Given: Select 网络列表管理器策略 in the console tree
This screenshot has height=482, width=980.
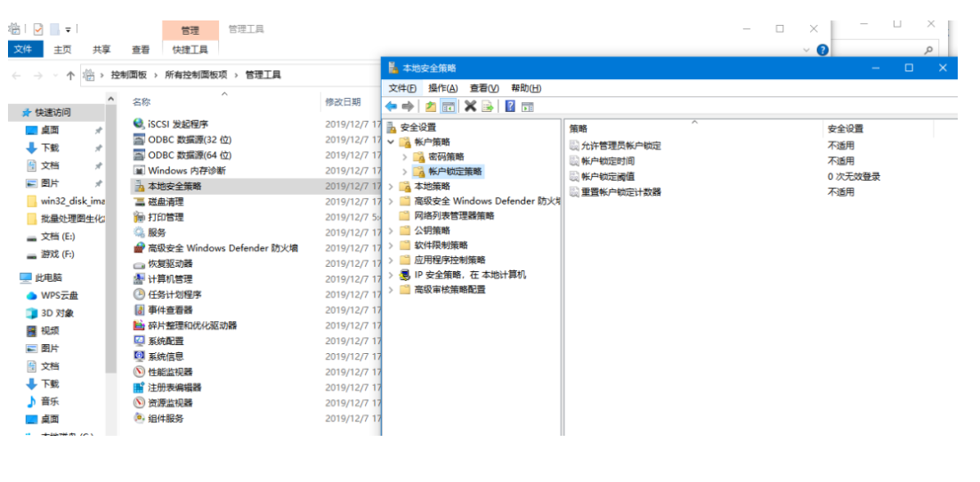Looking at the screenshot, I should (454, 215).
